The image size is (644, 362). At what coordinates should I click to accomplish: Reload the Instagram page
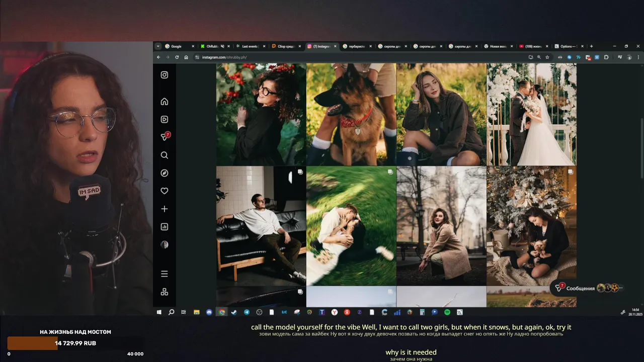point(177,57)
